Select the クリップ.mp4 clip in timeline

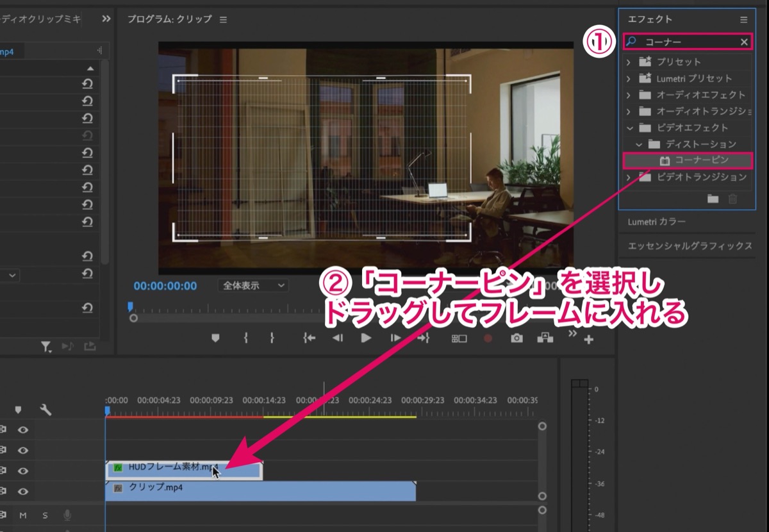point(261,492)
